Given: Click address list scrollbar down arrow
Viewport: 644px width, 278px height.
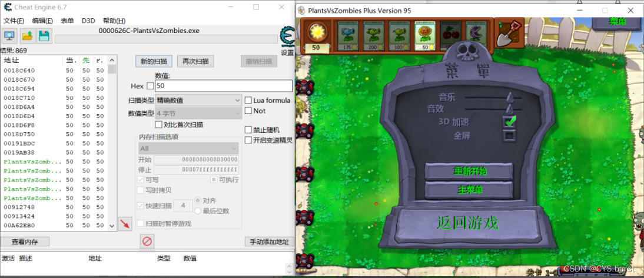Looking at the screenshot, I should pos(112,226).
